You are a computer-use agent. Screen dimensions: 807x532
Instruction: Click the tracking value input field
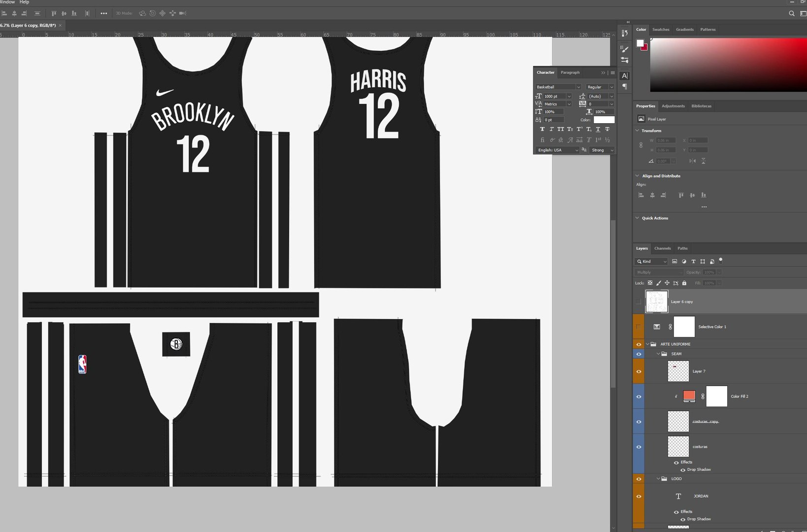(x=598, y=104)
